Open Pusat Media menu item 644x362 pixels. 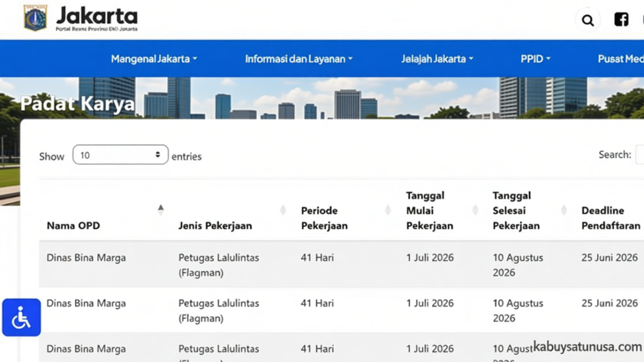pos(621,59)
